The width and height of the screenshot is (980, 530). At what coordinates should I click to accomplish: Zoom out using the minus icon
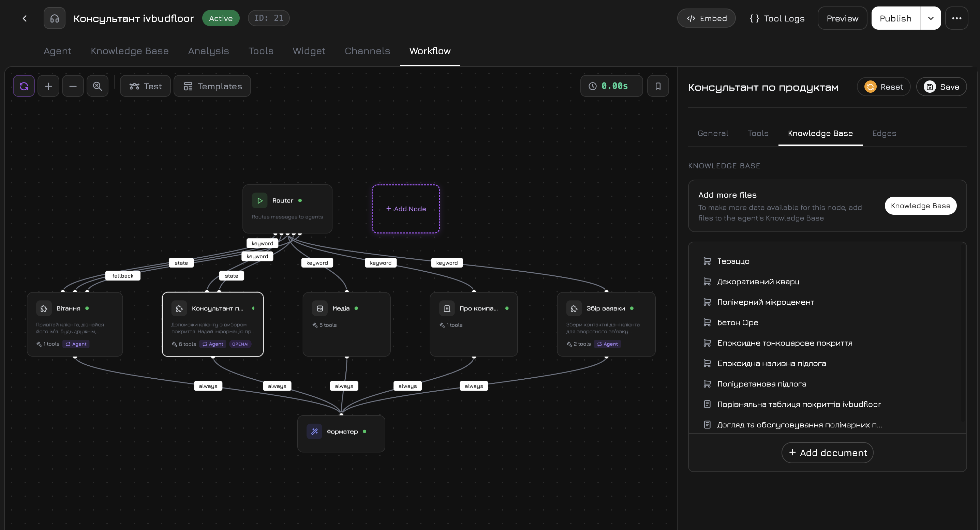(73, 86)
